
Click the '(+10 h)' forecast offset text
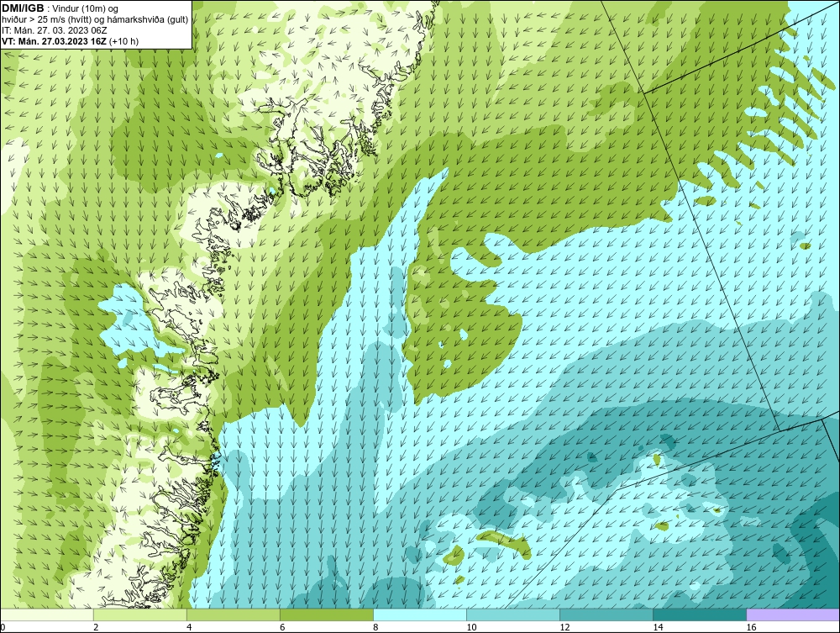point(123,41)
